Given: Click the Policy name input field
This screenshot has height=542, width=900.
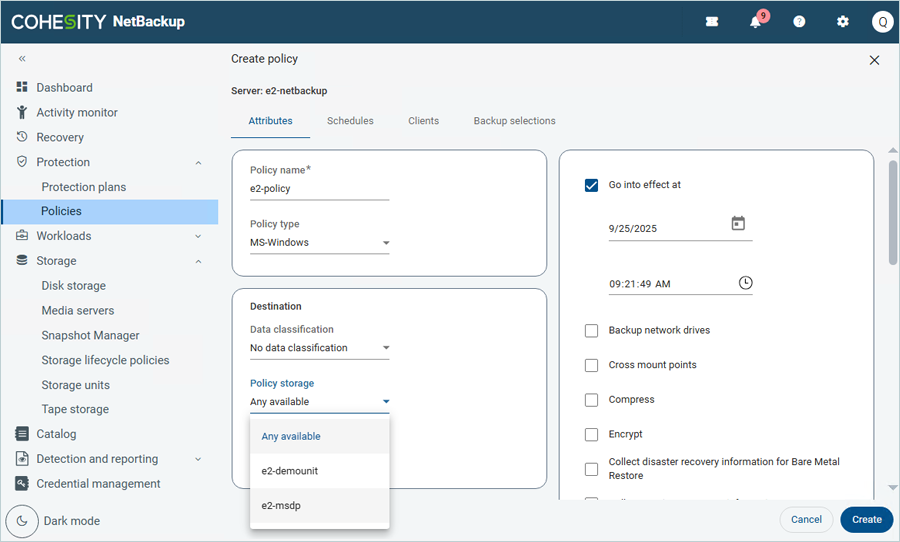Looking at the screenshot, I should 319,189.
